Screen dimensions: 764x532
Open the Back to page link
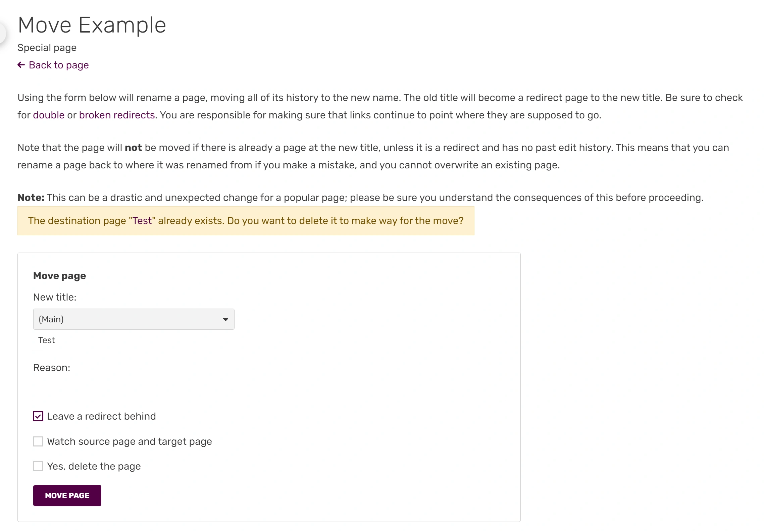pyautogui.click(x=59, y=65)
